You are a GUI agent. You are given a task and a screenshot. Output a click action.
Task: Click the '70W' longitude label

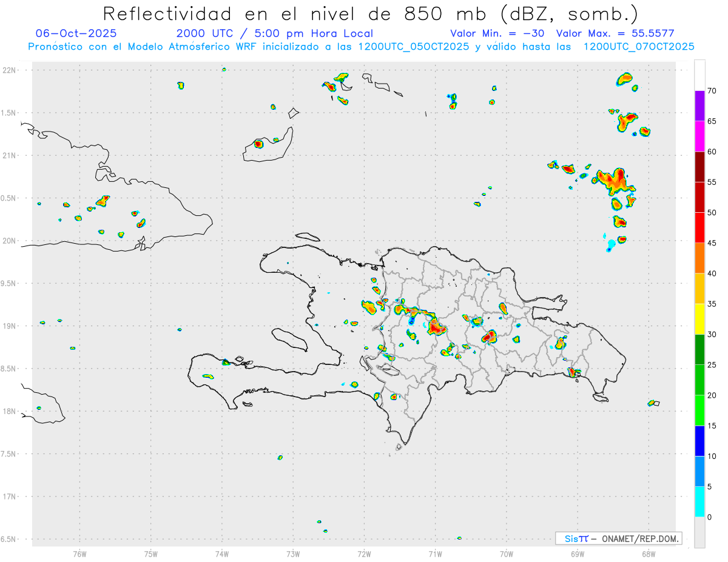(x=507, y=554)
